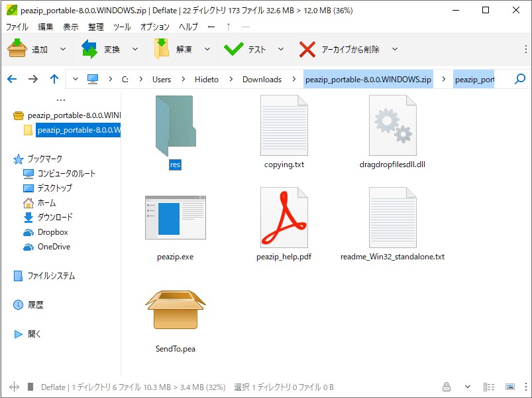This screenshot has height=398, width=532.
Task: Toggle the list layout view in status bar
Action: pos(488,387)
